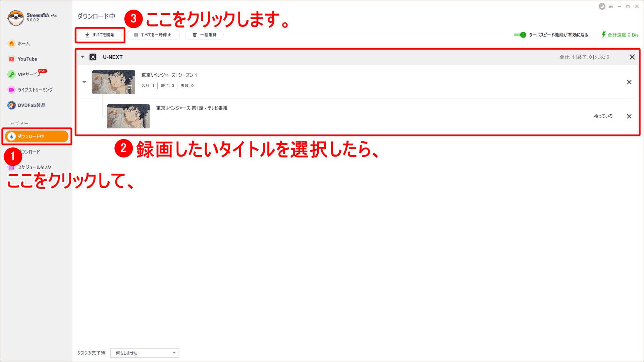Collapse 東京リベンジャーズ シーズン 1 row

(84, 82)
